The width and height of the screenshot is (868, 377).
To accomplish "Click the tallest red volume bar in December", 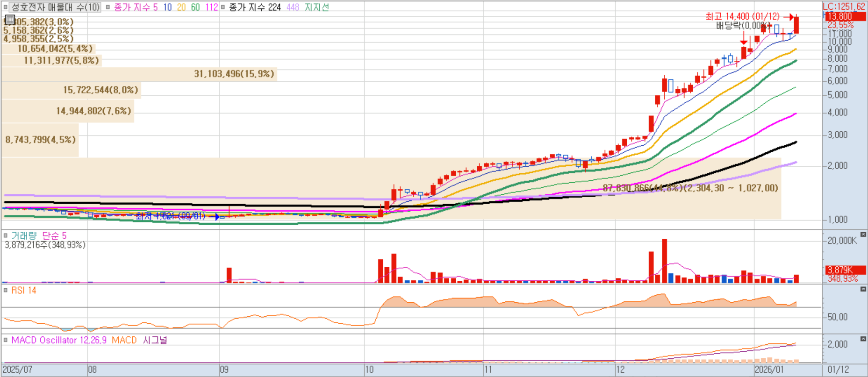I will [664, 261].
